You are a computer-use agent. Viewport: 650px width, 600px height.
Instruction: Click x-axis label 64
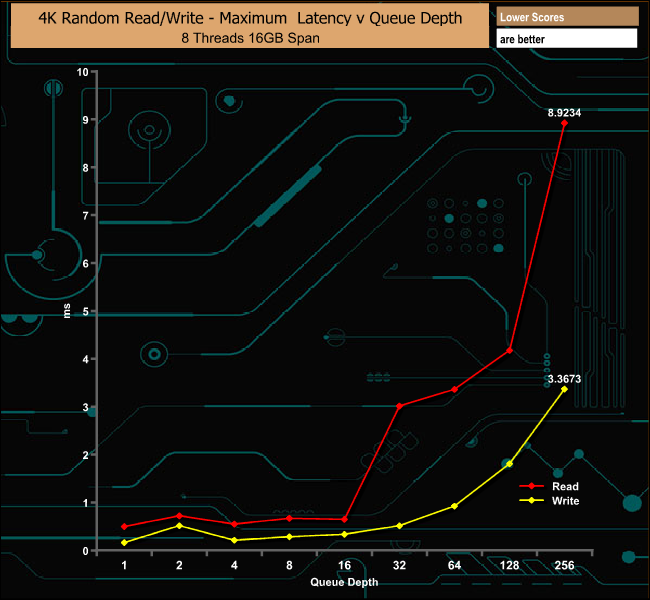click(454, 566)
